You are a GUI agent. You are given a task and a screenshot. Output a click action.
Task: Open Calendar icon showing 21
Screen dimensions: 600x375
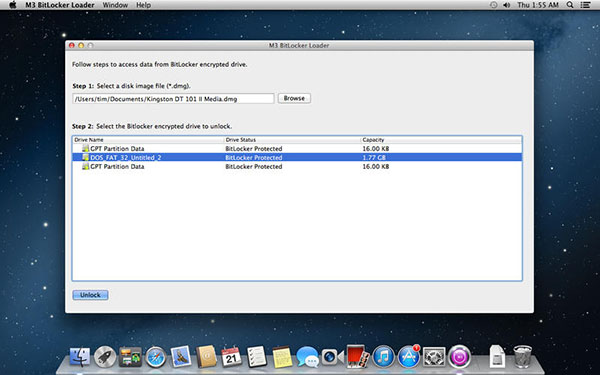click(232, 357)
